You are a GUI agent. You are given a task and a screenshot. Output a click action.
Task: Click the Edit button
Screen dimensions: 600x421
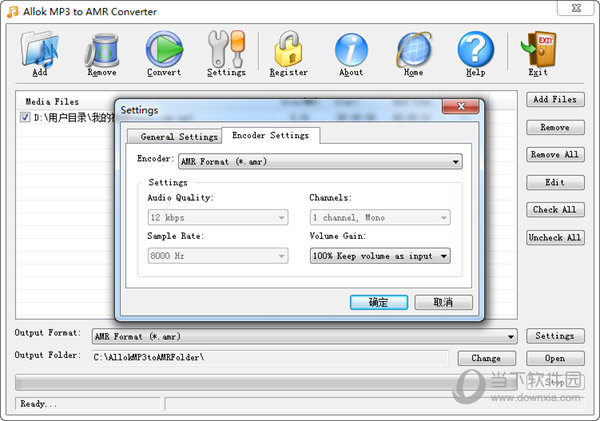click(x=555, y=183)
